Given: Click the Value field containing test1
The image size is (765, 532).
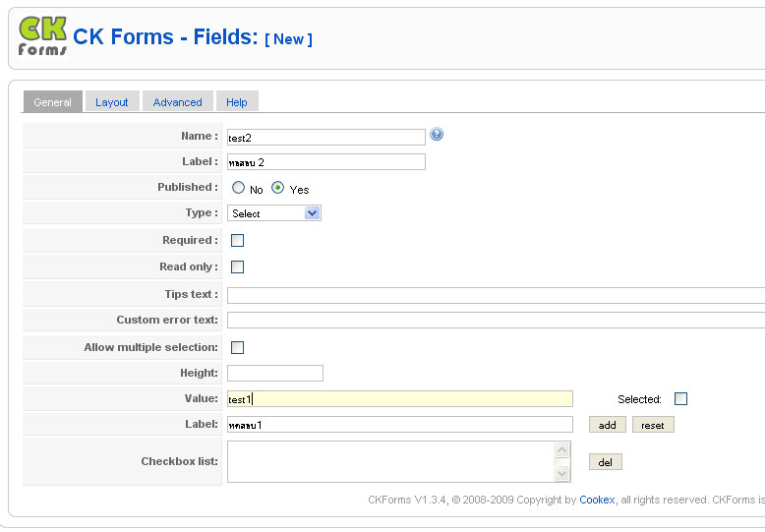Looking at the screenshot, I should click(400, 399).
